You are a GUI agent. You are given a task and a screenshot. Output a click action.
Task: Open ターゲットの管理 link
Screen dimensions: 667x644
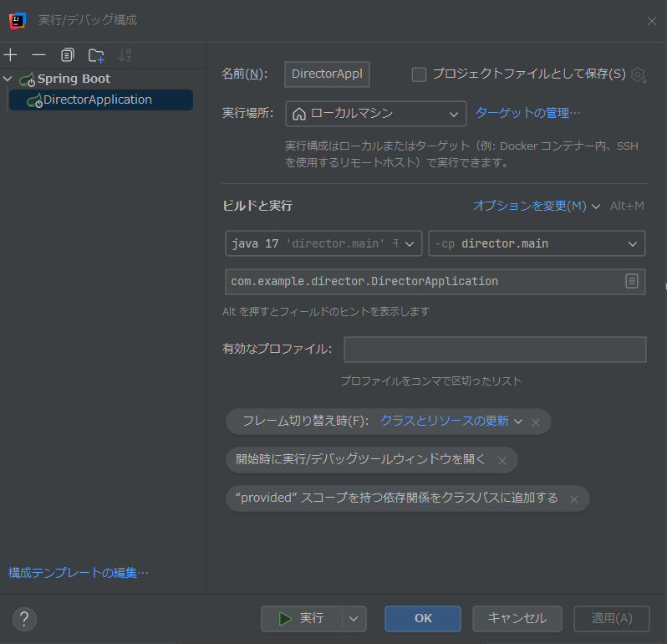[x=527, y=113]
